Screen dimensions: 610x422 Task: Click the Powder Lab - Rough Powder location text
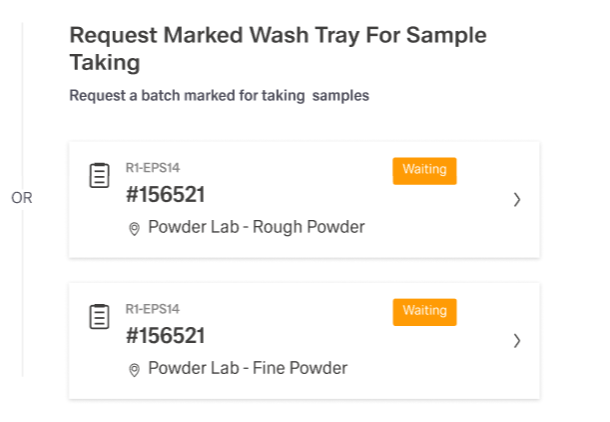(256, 227)
